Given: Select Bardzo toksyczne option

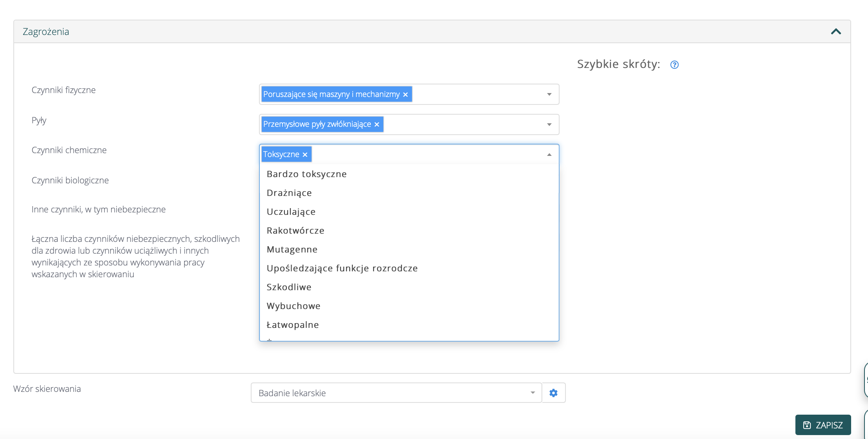Looking at the screenshot, I should [306, 174].
